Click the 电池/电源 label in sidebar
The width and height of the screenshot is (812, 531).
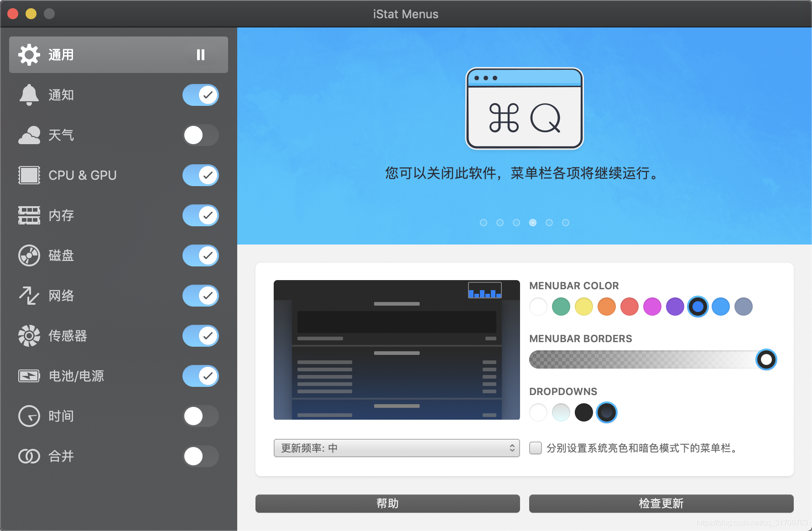coord(76,376)
